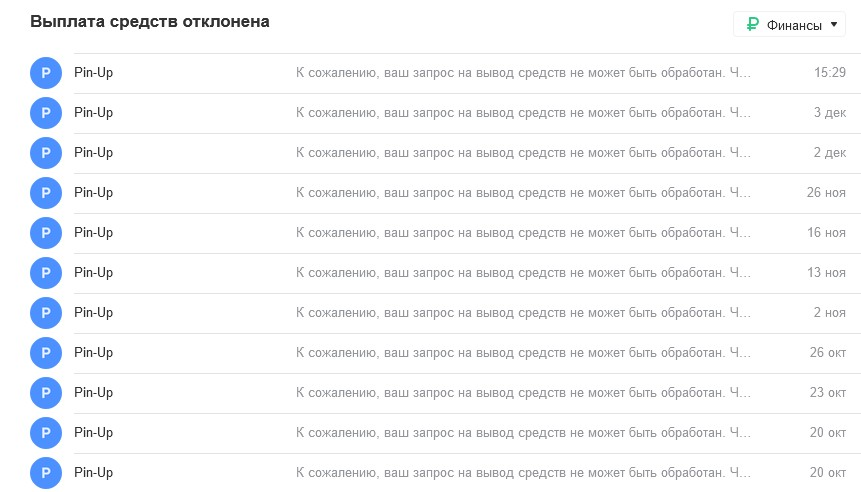Image resolution: width=861 pixels, height=492 pixels.
Task: Select the avatar of the 23 окт message
Action: pos(46,394)
